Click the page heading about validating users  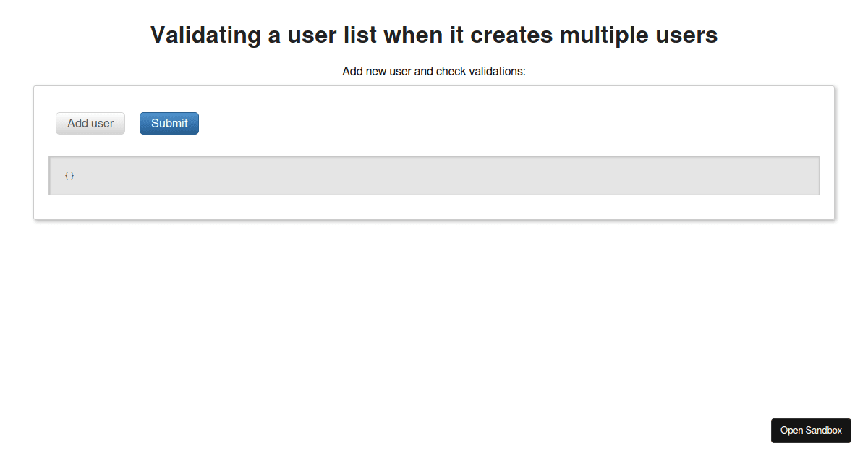pyautogui.click(x=433, y=35)
